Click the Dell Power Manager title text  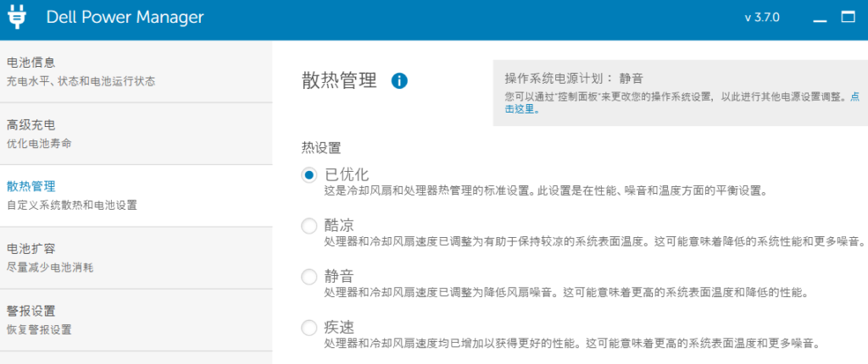pos(125,18)
